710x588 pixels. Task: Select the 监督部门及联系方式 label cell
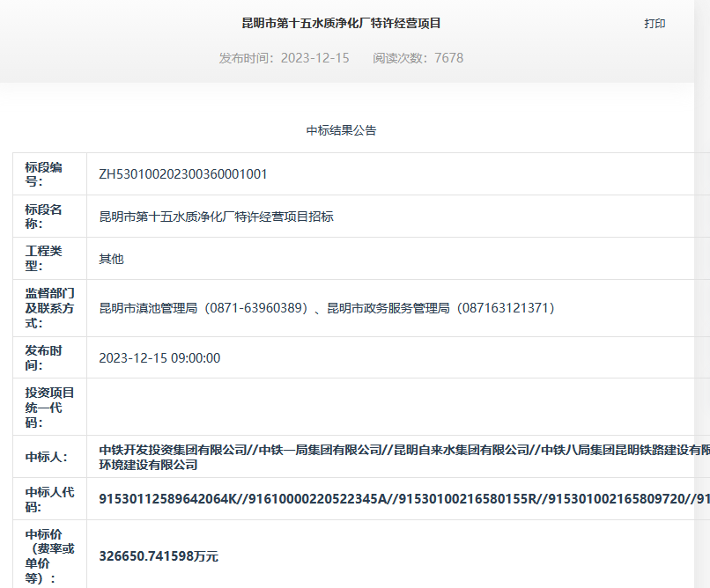click(x=49, y=308)
